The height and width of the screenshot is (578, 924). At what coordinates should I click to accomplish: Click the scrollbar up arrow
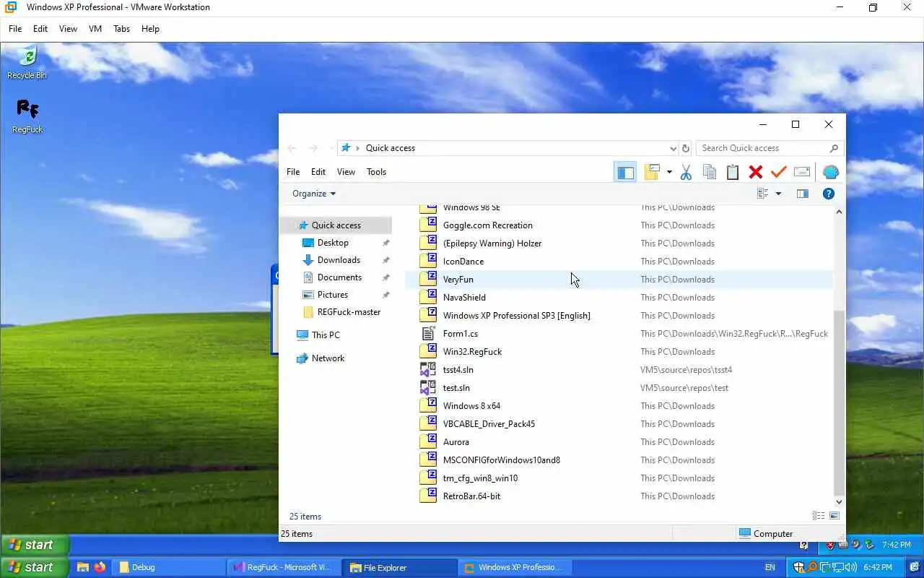click(x=839, y=212)
